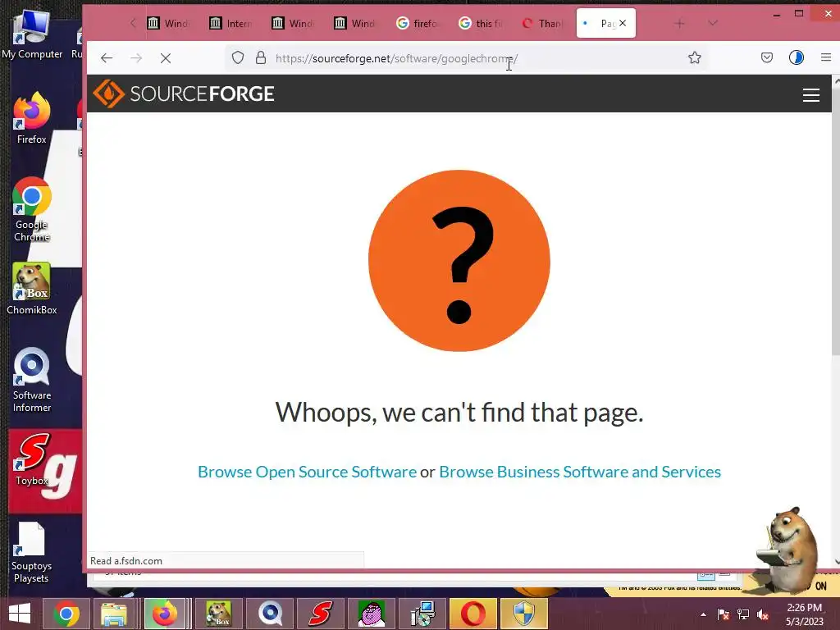
Task: Click the Firefox account profile icon
Action: click(796, 57)
